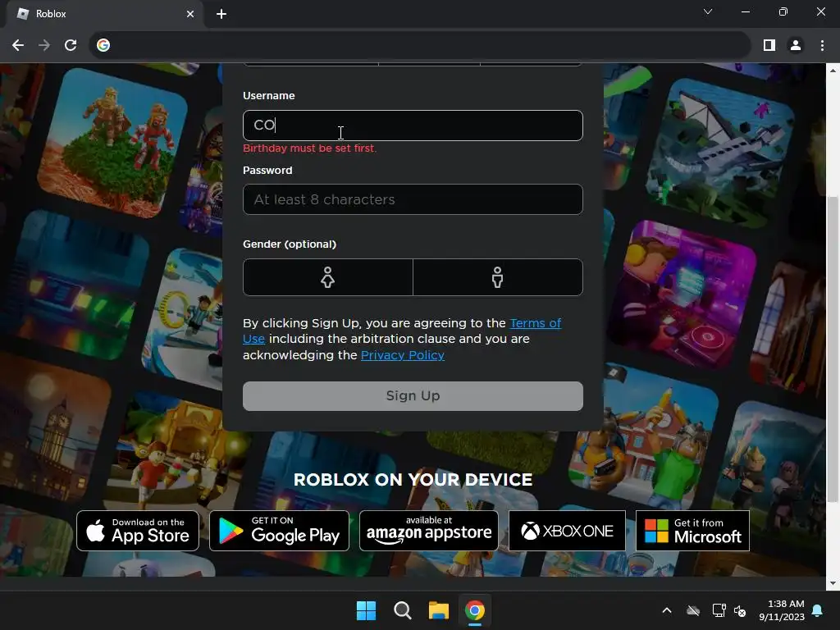Show hidden system tray icons

coord(667,610)
